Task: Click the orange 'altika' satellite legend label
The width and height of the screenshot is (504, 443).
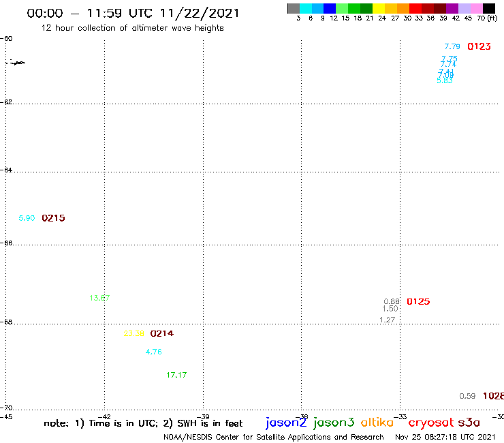Action: pyautogui.click(x=377, y=423)
